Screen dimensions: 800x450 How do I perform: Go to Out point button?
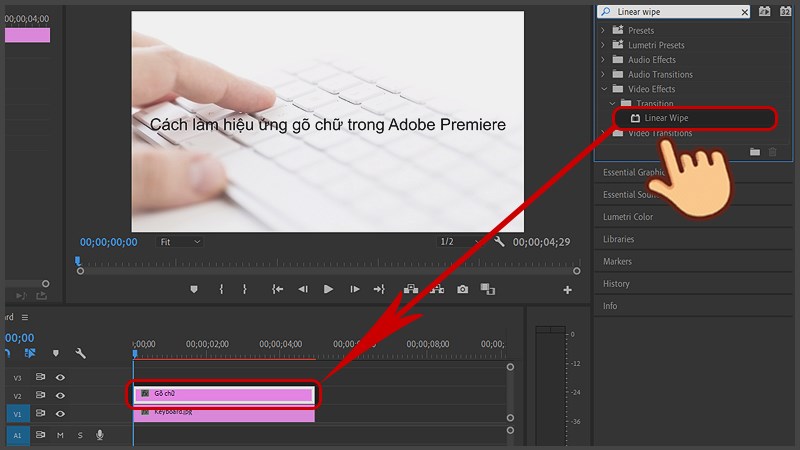click(x=379, y=289)
